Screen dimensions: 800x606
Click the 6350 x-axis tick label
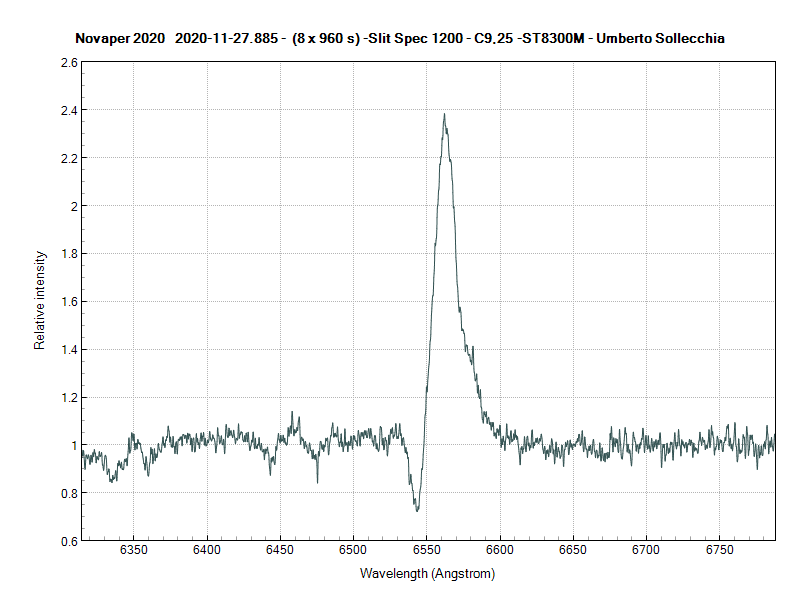134,551
